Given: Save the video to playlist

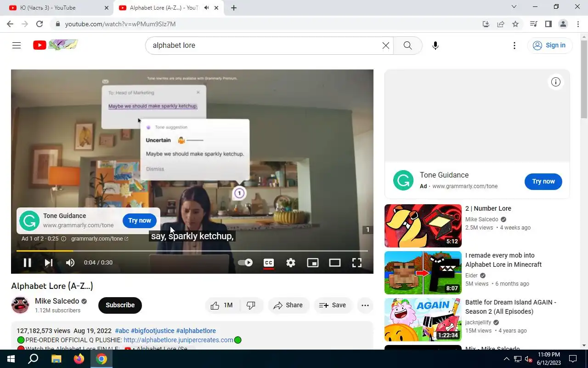Looking at the screenshot, I should (333, 305).
